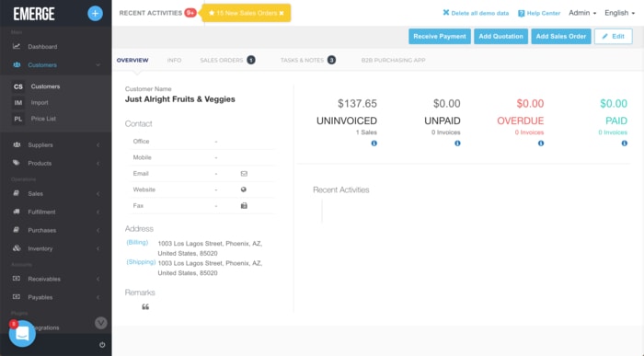The image size is (644, 356).
Task: Click info icon under UNINVOICED
Action: (x=374, y=144)
